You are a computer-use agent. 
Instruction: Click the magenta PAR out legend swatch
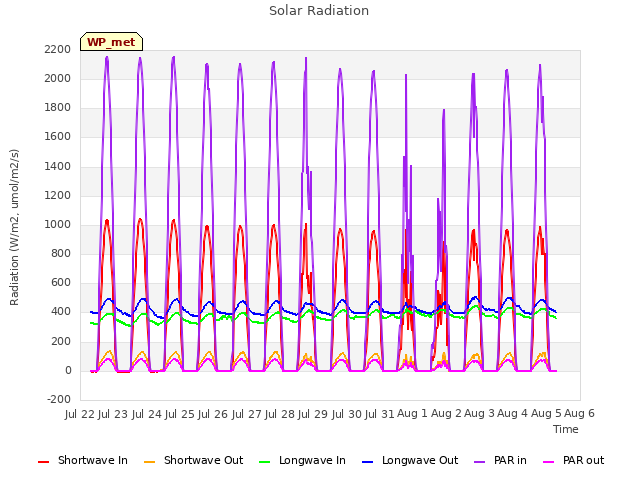[549, 462]
